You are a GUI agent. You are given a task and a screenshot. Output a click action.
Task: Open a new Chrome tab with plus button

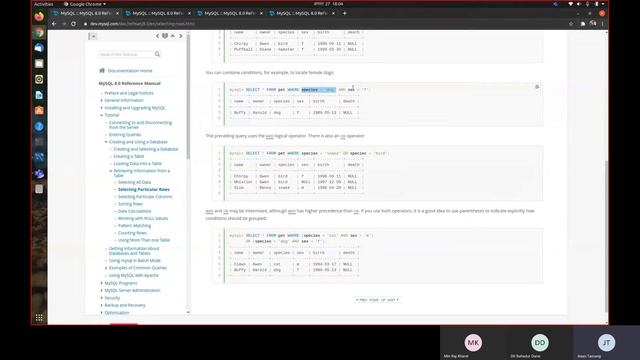tap(344, 13)
